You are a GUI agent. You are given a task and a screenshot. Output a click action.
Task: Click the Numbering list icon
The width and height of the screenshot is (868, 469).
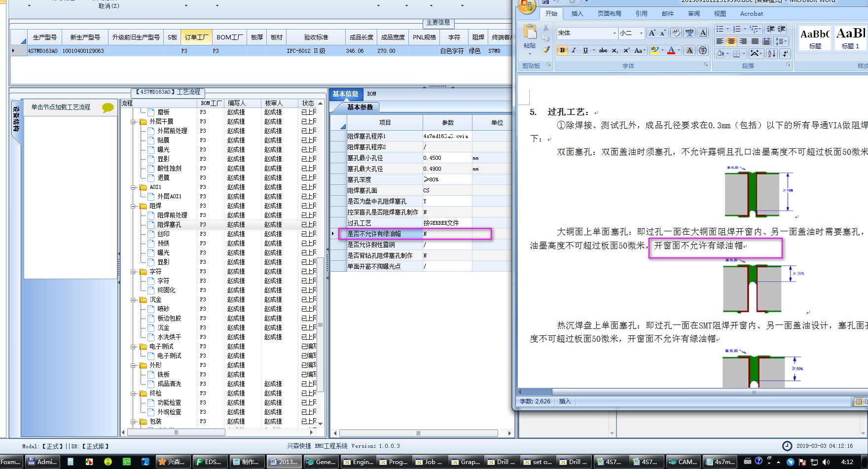(737, 29)
